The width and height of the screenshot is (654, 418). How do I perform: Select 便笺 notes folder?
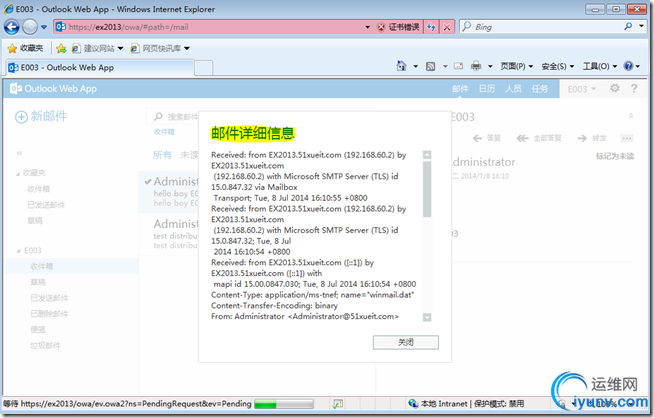click(x=38, y=330)
